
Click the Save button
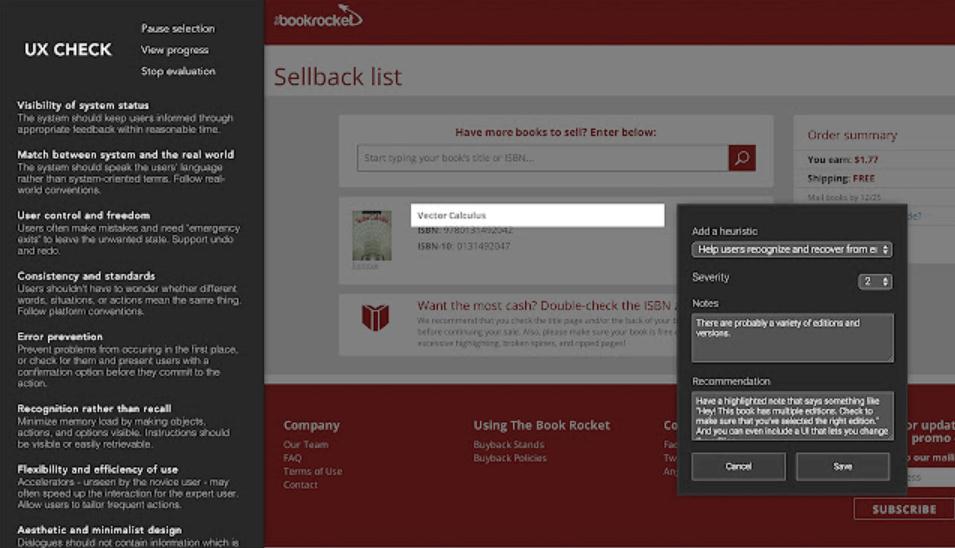tap(842, 466)
